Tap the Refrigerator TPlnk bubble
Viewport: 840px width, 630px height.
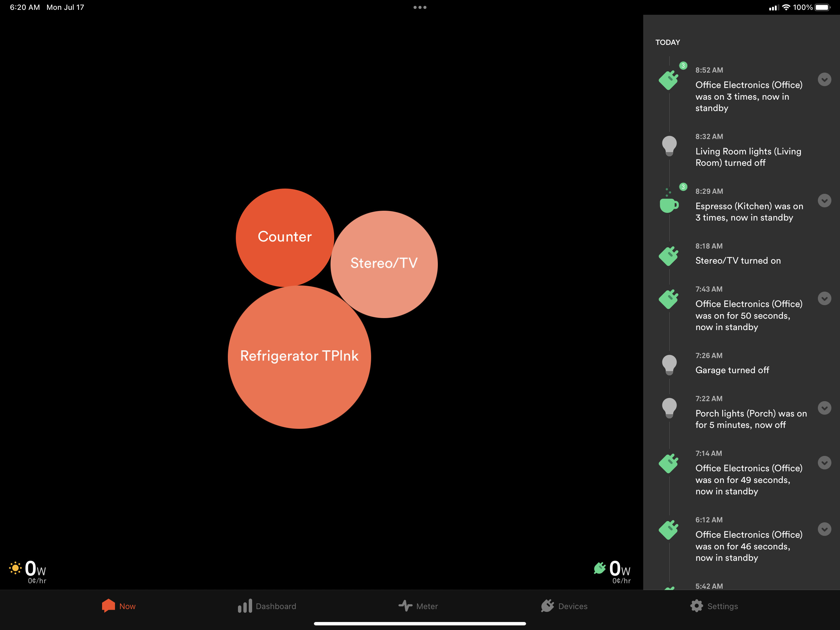(x=299, y=357)
